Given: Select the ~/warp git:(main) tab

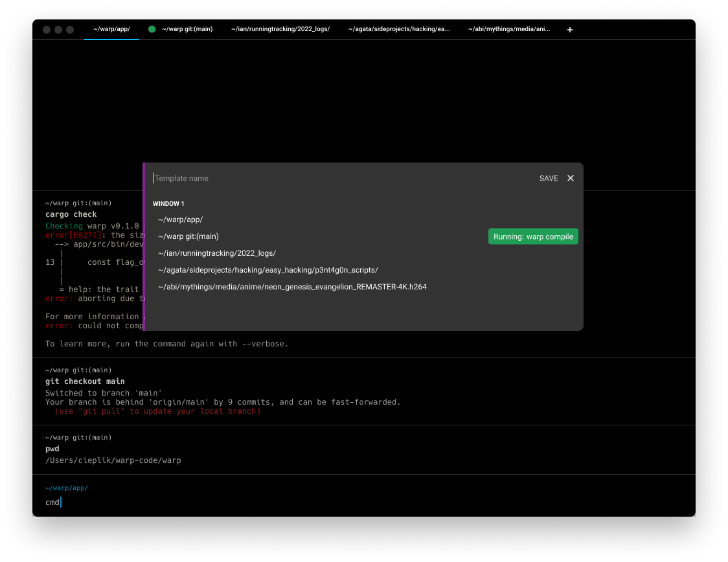Looking at the screenshot, I should [187, 29].
